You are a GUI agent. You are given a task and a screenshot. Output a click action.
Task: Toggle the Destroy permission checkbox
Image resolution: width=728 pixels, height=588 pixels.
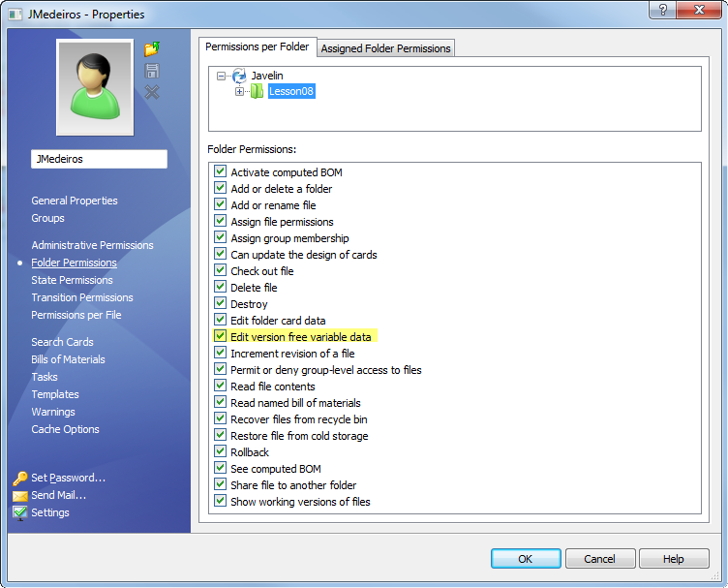pos(220,303)
